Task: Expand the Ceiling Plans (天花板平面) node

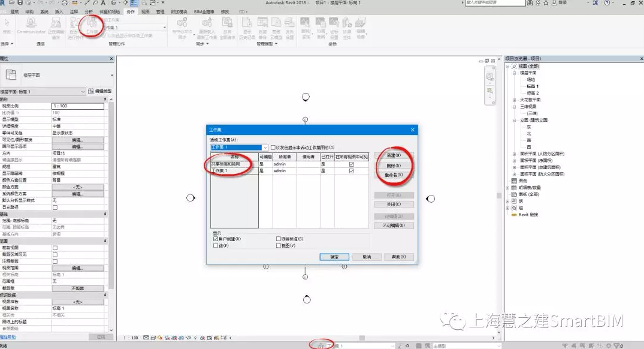Action: pyautogui.click(x=514, y=100)
